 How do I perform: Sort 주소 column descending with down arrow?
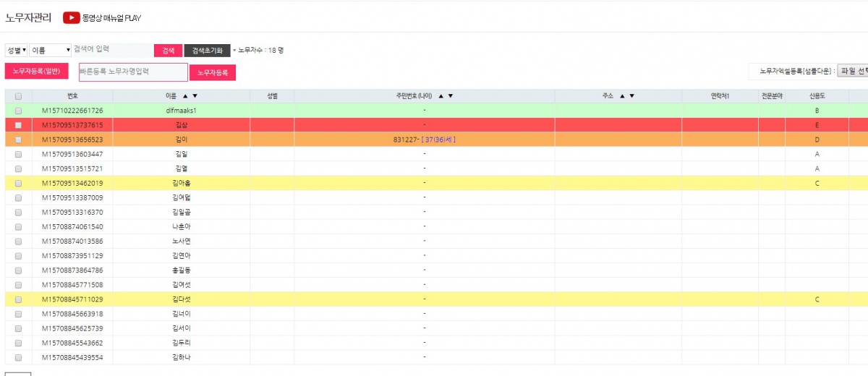(x=631, y=96)
